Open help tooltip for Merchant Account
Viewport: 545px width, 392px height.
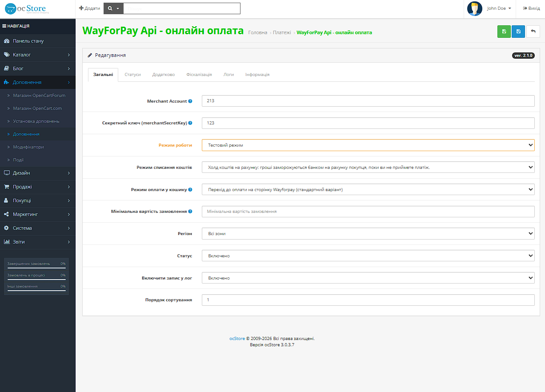point(190,101)
